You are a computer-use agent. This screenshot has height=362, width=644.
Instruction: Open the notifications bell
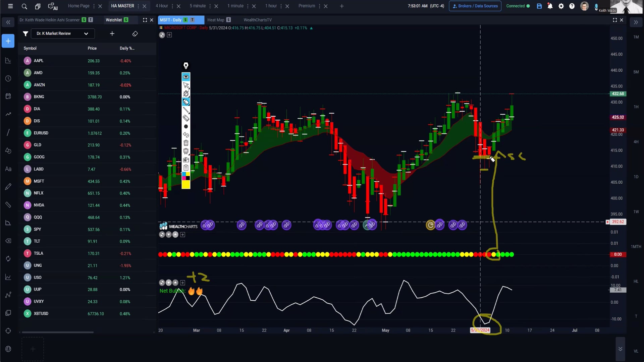pyautogui.click(x=550, y=6)
